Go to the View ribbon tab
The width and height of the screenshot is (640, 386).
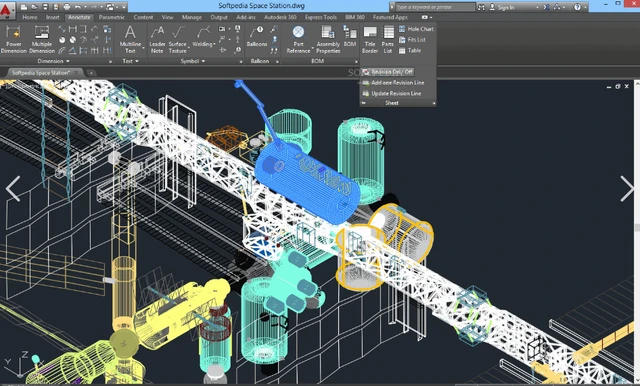click(x=167, y=17)
